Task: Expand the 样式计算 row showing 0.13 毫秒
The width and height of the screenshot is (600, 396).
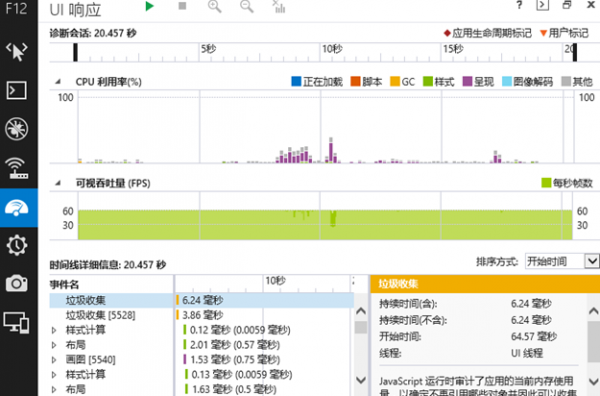Action: click(54, 375)
